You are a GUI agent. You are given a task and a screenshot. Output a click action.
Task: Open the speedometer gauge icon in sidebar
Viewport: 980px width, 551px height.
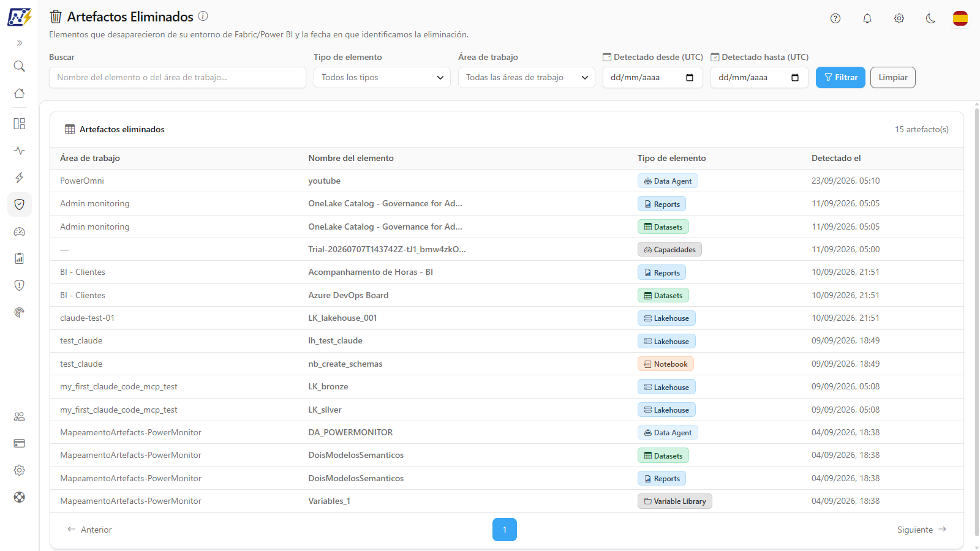(20, 231)
